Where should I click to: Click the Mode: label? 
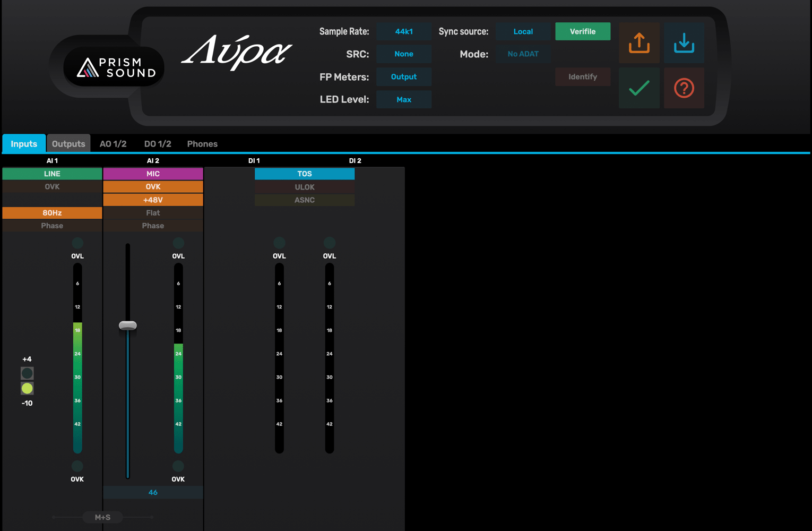[474, 54]
